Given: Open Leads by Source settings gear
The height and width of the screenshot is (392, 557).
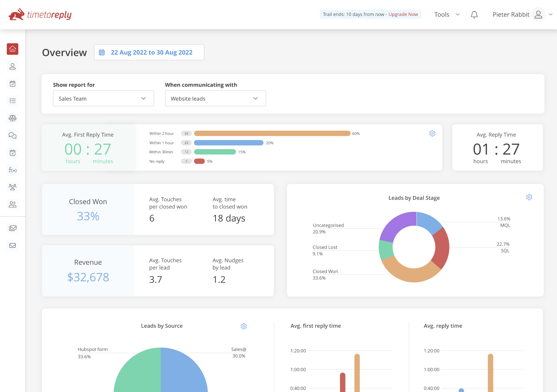Looking at the screenshot, I should coord(244,326).
